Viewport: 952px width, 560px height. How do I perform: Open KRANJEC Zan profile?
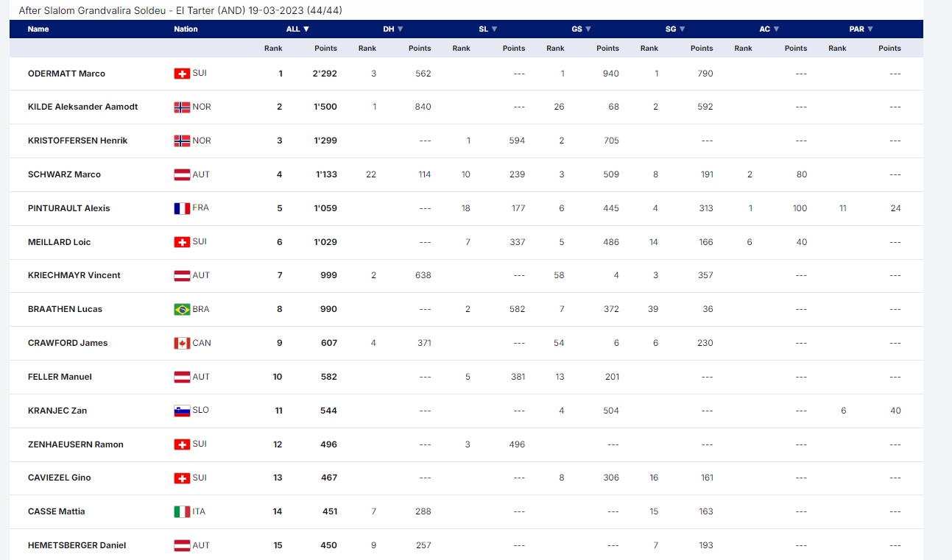click(x=57, y=411)
